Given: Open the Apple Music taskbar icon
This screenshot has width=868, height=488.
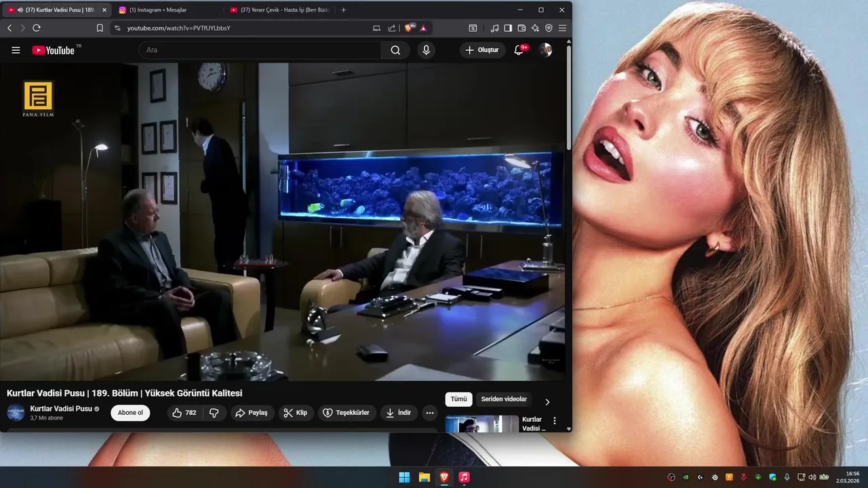Looking at the screenshot, I should click(x=464, y=477).
